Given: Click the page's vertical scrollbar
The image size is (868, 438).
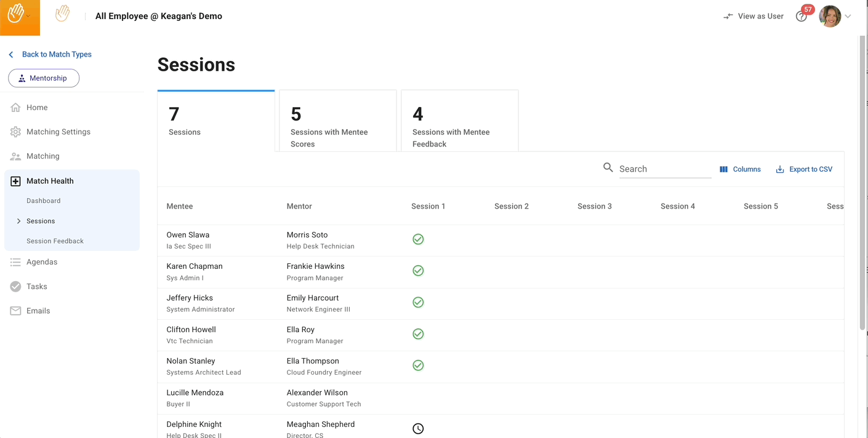Looking at the screenshot, I should [863, 185].
